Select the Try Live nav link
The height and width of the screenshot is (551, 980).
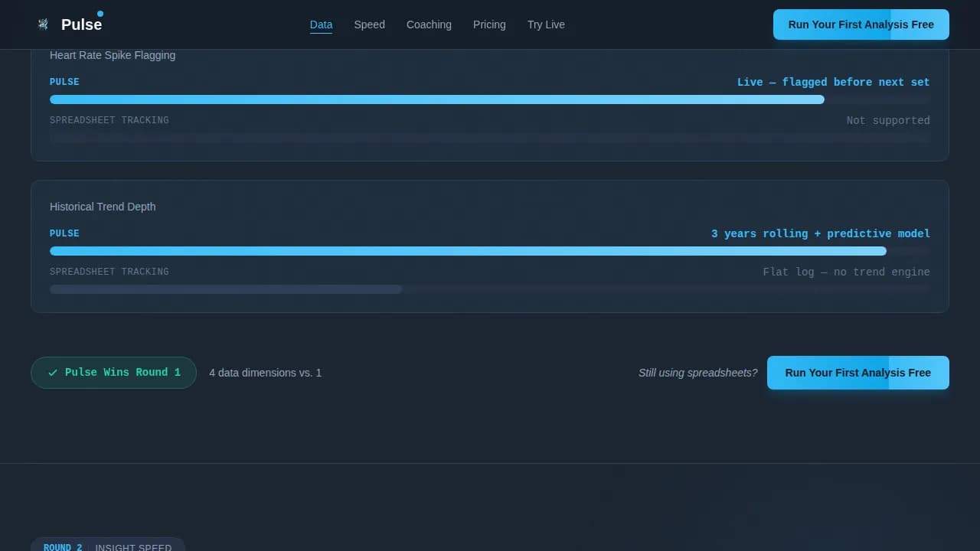point(546,24)
